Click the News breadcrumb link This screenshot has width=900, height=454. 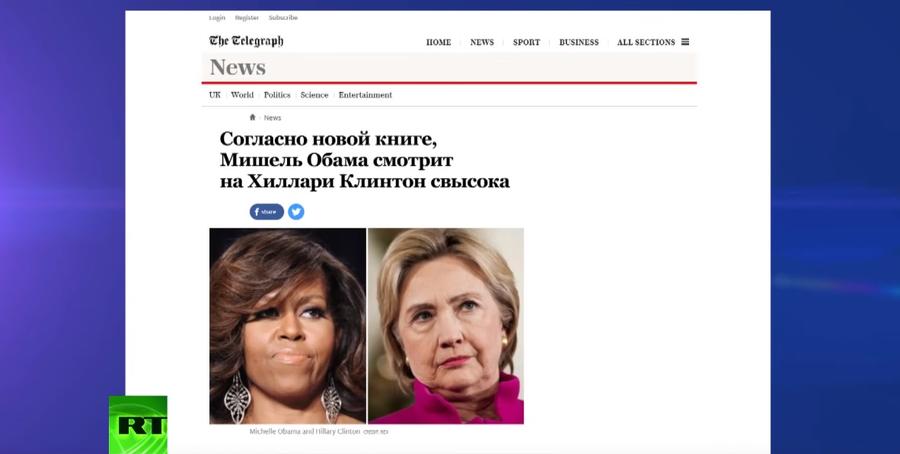(x=273, y=118)
